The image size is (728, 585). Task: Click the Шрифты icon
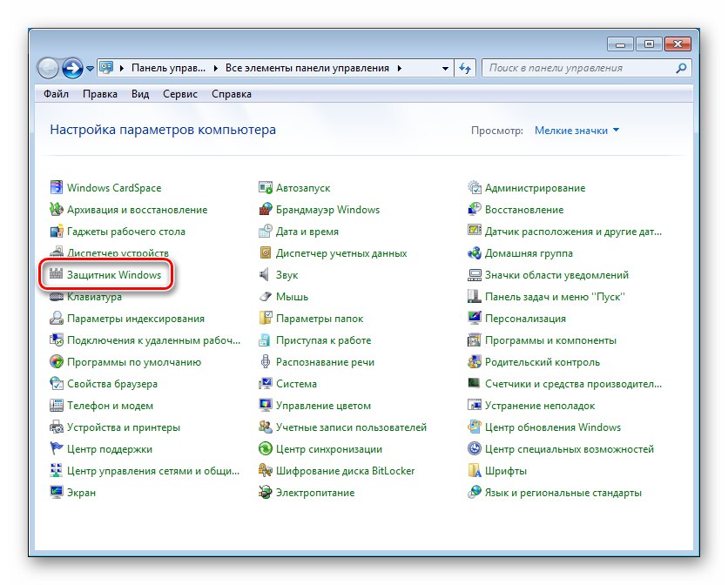coord(474,471)
